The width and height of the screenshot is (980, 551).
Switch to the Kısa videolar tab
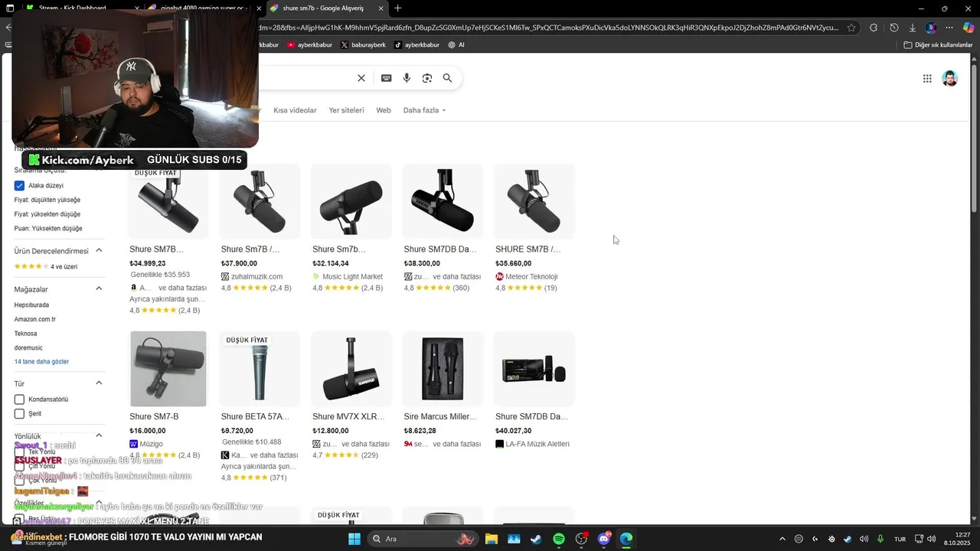[295, 110]
